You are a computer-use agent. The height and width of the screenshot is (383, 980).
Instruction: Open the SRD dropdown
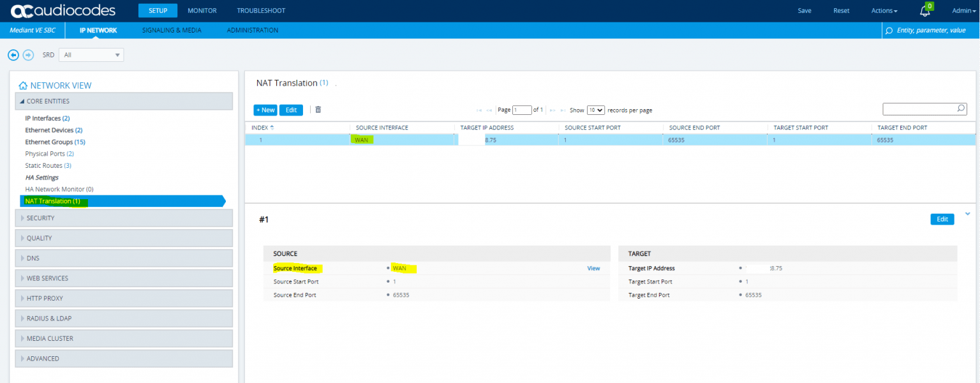(x=91, y=55)
